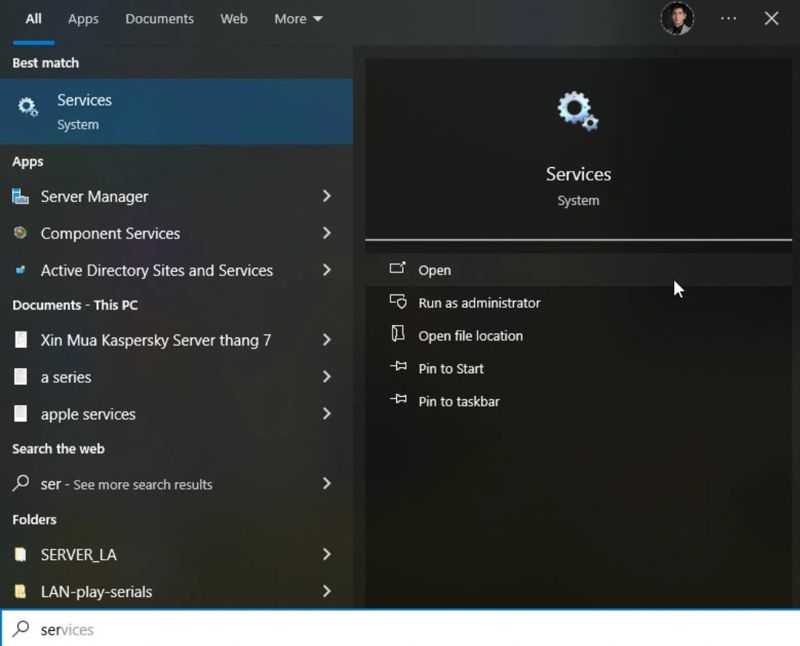The width and height of the screenshot is (800, 646).
Task: Pin Services to taskbar
Action: coord(458,401)
